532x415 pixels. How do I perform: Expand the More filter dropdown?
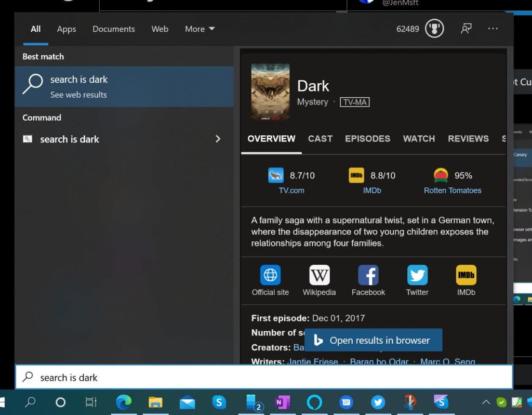click(x=199, y=29)
